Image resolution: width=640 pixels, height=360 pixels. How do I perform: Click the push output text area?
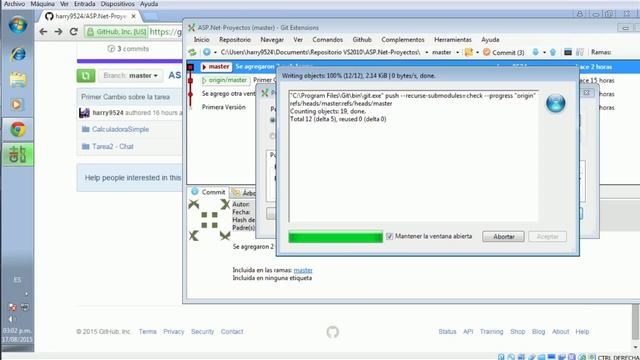[x=413, y=156]
